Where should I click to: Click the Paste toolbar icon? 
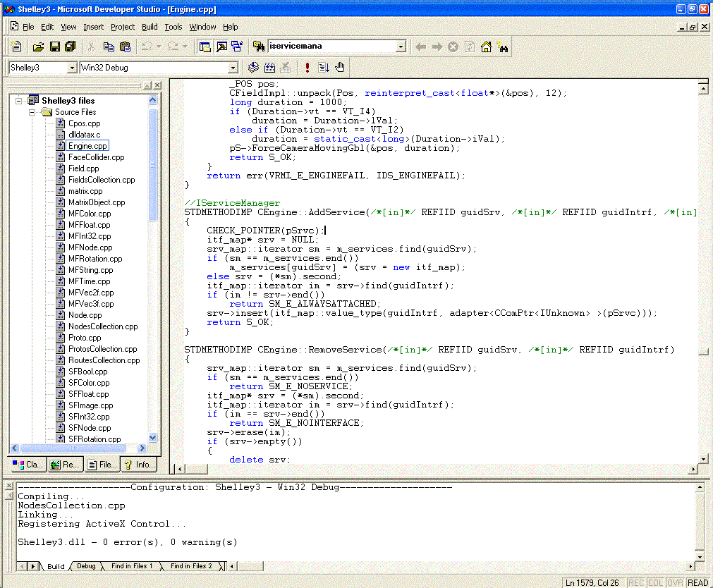pos(125,47)
